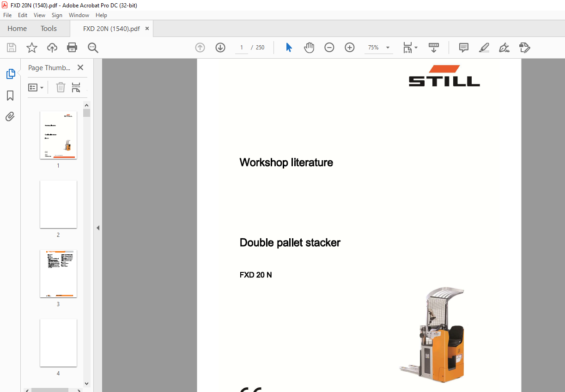This screenshot has width=565, height=392.
Task: Click the scrolling mode keyboard icon
Action: click(434, 48)
